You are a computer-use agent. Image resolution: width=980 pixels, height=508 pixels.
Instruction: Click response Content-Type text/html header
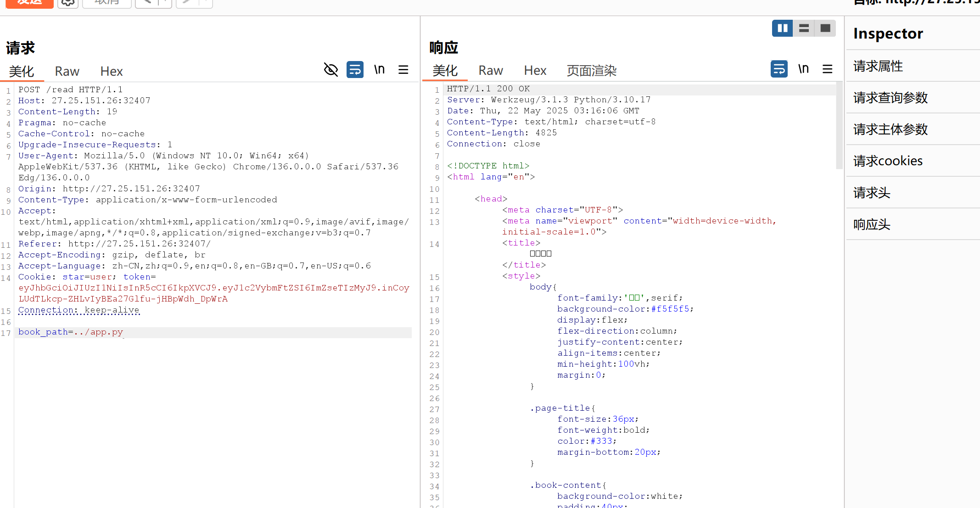coord(551,122)
